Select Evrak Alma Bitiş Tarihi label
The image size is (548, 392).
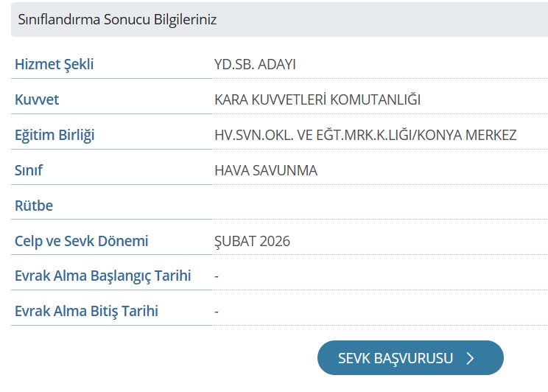click(x=87, y=311)
